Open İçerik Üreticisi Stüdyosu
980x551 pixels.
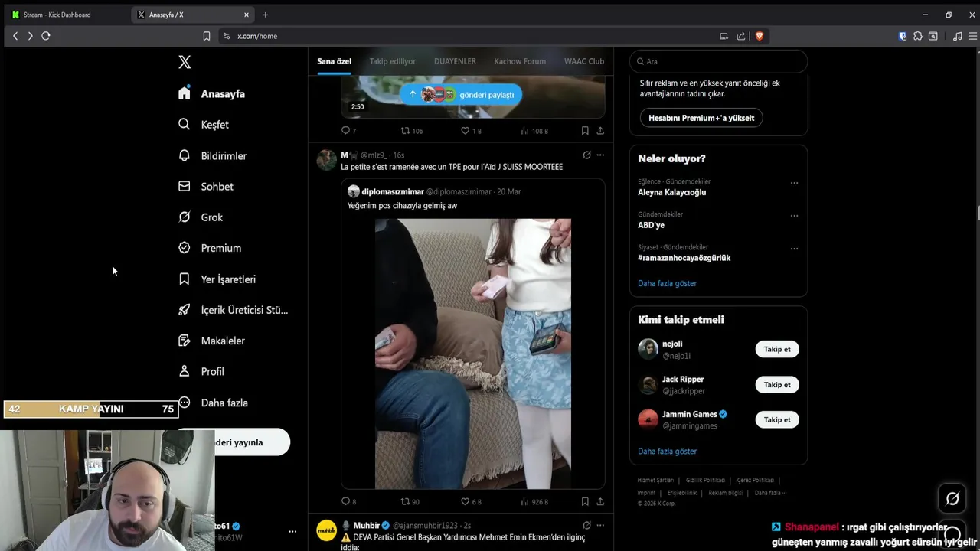(233, 310)
